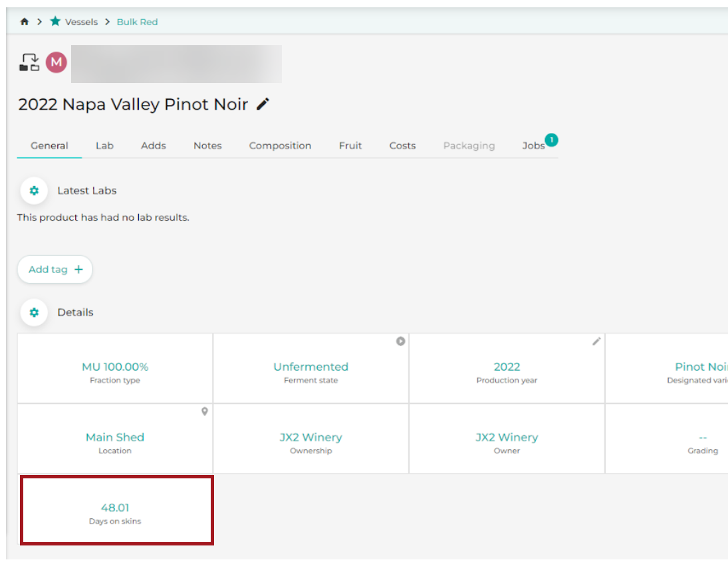The image size is (728, 582).
Task: Click the no lab results message
Action: pyautogui.click(x=103, y=218)
